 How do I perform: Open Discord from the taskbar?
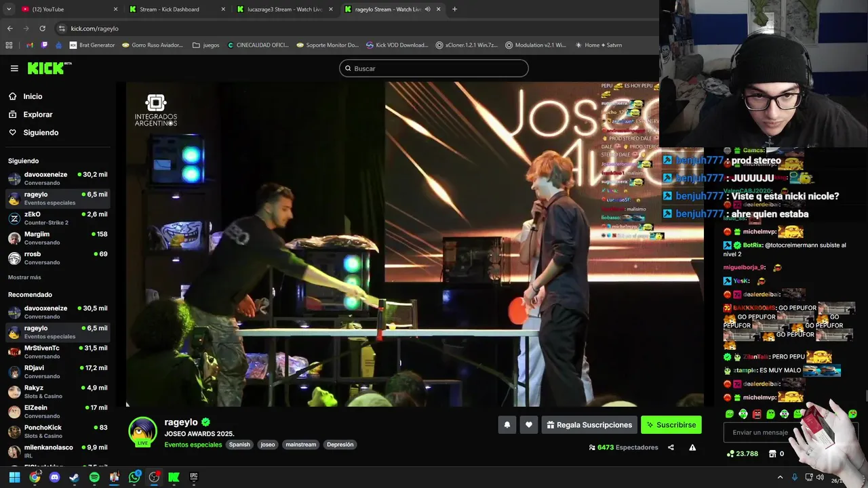coord(54,477)
